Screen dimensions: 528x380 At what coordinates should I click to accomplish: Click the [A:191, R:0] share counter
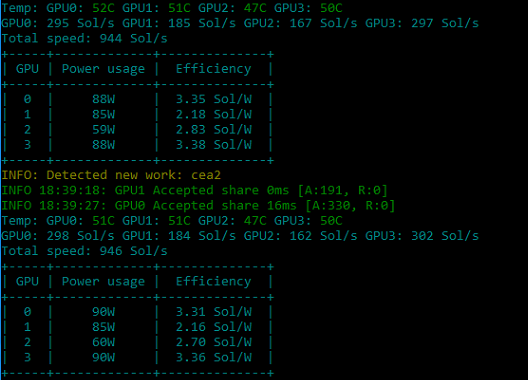point(343,190)
